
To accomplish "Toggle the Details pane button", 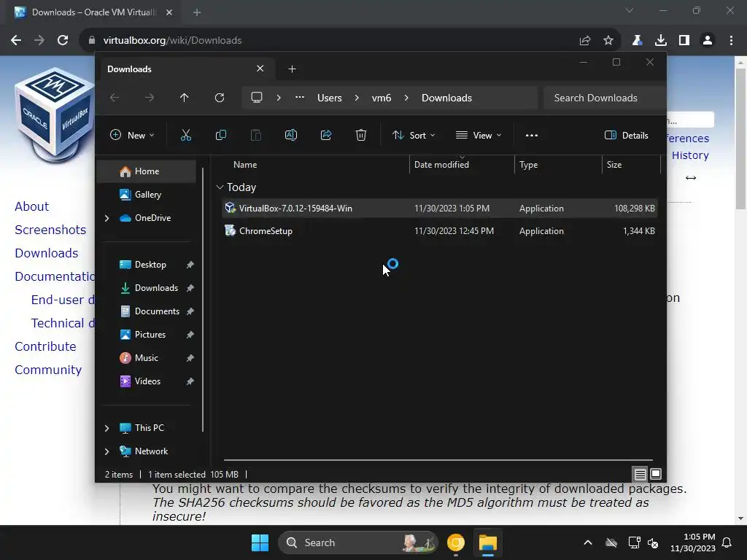I will pyautogui.click(x=626, y=135).
